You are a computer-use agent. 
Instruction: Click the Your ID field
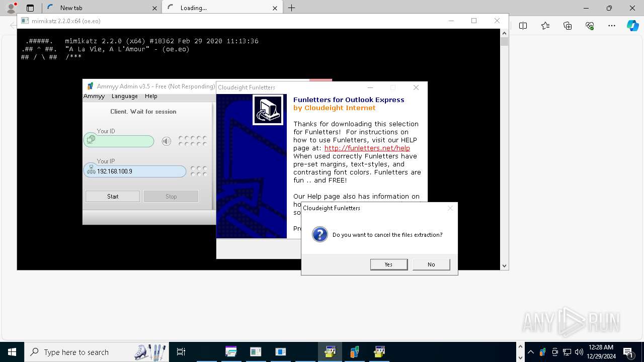[119, 141]
